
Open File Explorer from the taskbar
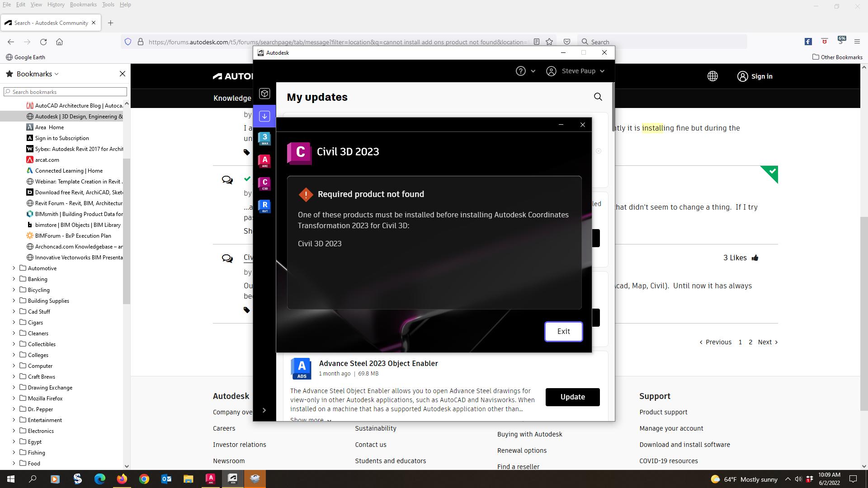189,479
